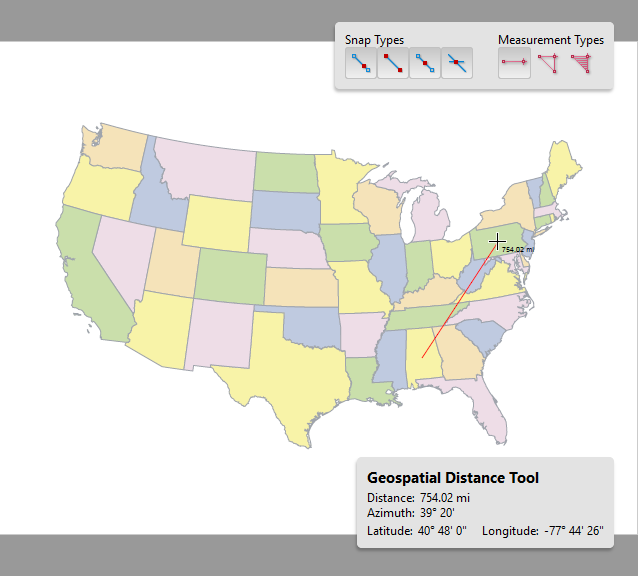
Task: Click the Latitude value 40° 48' 0"
Action: (442, 531)
